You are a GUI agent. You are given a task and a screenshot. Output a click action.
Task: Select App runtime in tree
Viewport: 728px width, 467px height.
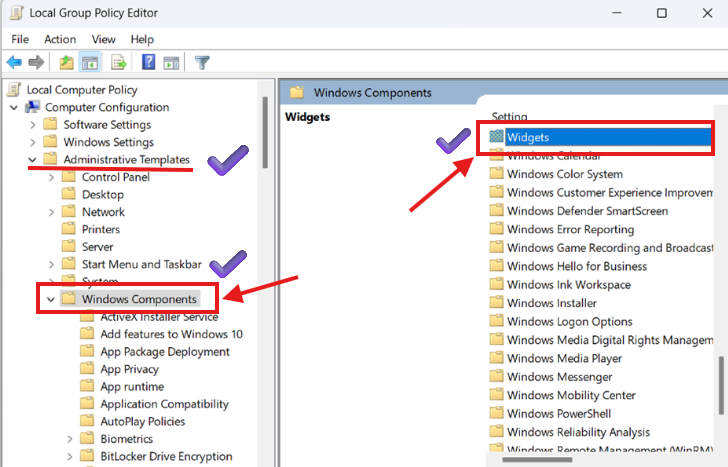(132, 386)
